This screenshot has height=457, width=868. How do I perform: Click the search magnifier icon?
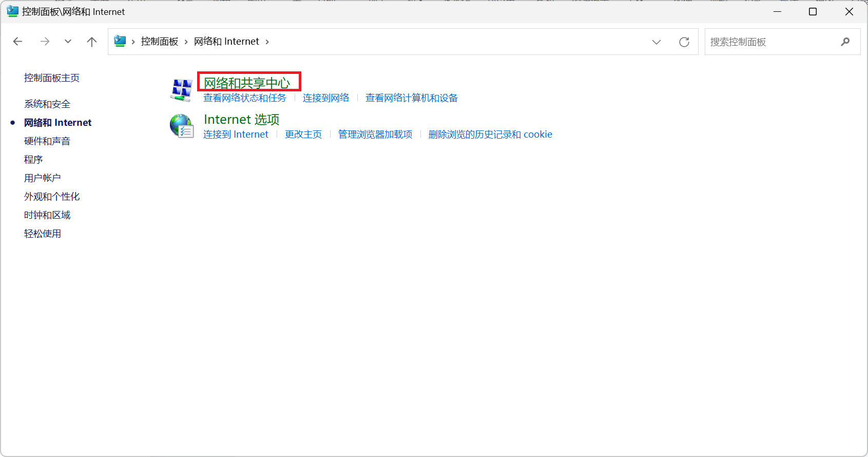pos(845,42)
